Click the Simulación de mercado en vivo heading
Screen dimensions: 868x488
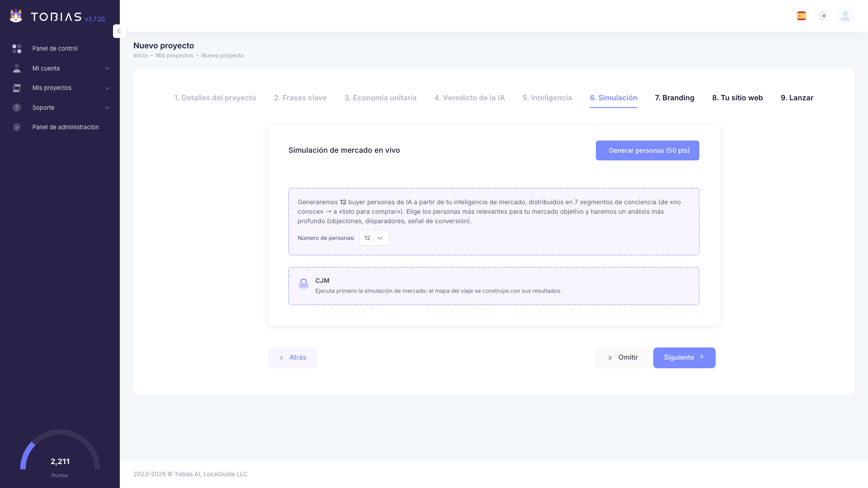[344, 150]
